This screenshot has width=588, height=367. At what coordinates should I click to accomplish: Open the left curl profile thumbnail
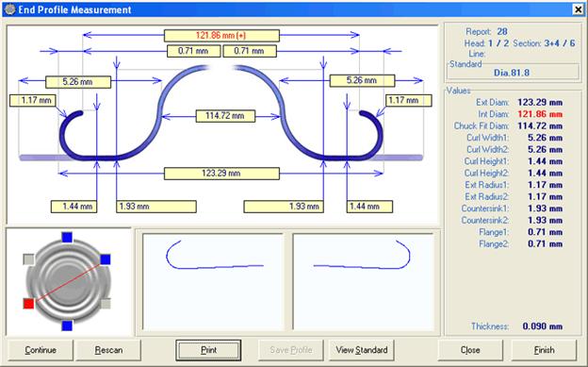point(213,282)
